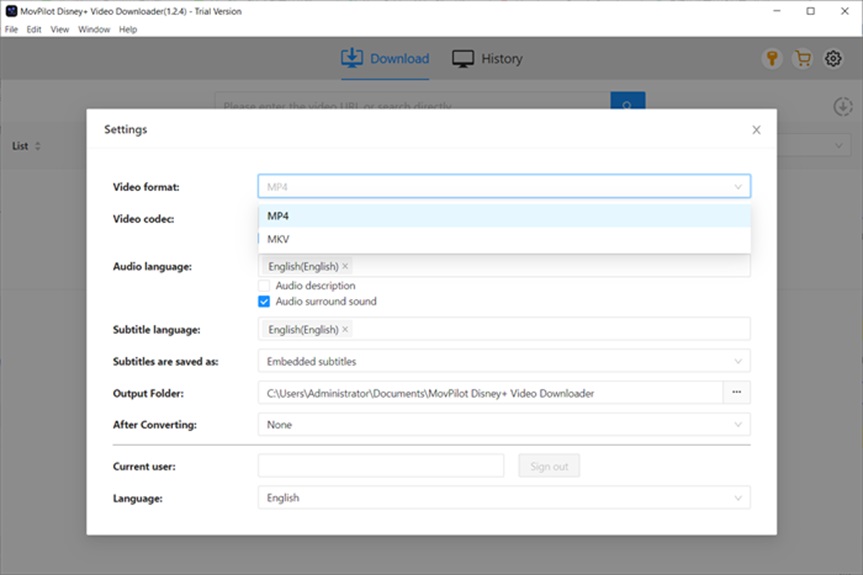
Task: Switch to the History tab
Action: (x=487, y=59)
